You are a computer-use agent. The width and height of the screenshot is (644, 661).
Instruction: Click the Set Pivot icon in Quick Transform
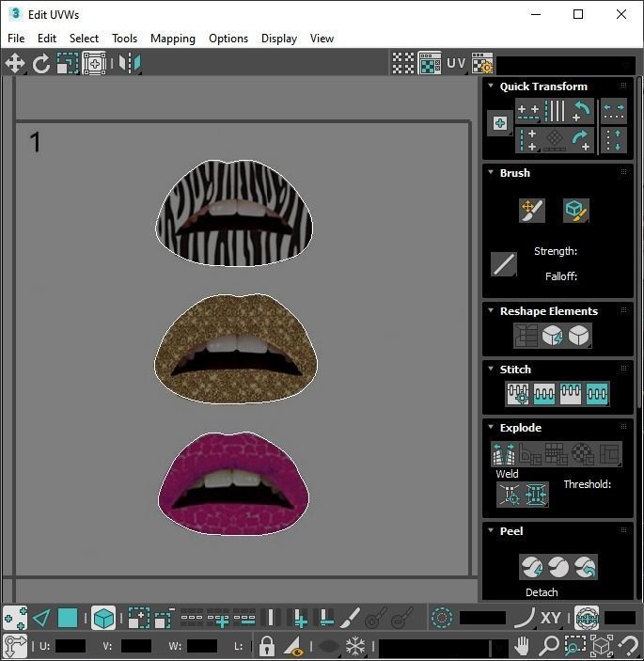(x=500, y=123)
